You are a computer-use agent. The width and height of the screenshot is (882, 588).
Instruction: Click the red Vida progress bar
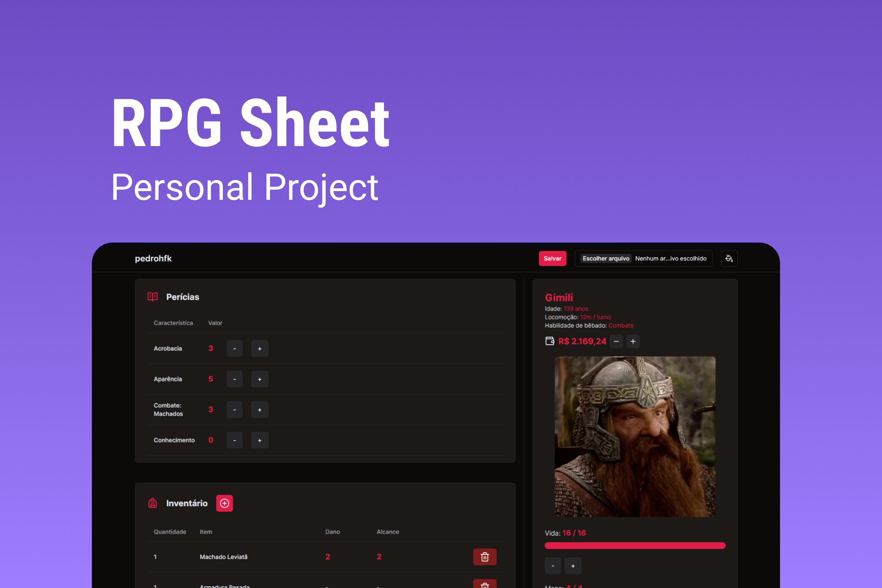[x=635, y=546]
